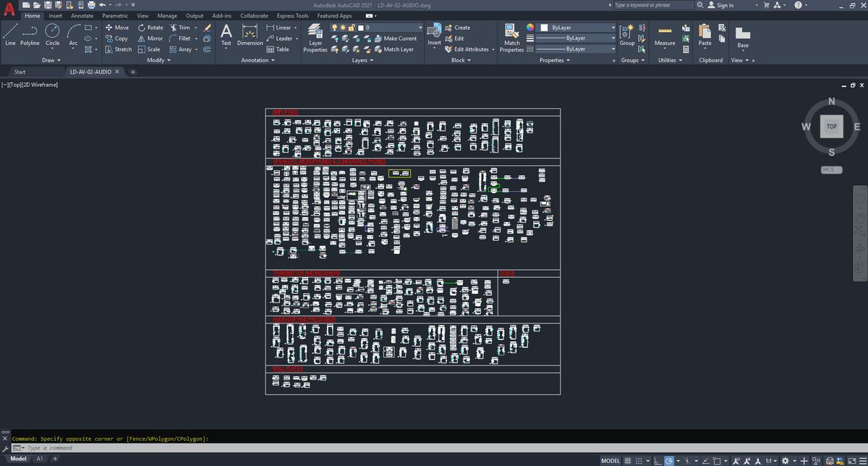Choose the Arc tool
This screenshot has height=466, width=868.
73,35
